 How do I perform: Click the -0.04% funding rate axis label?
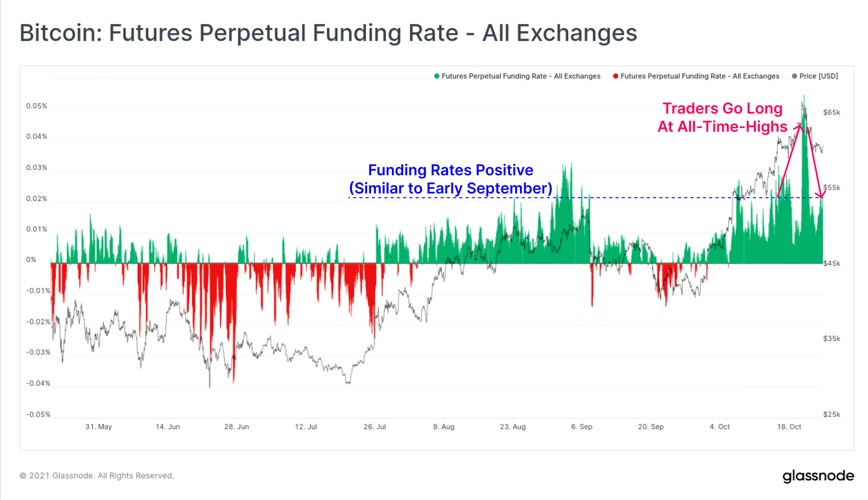38,383
